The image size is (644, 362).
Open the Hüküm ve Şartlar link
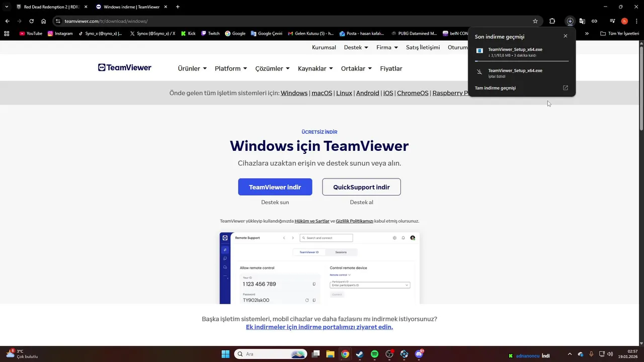coord(312,221)
